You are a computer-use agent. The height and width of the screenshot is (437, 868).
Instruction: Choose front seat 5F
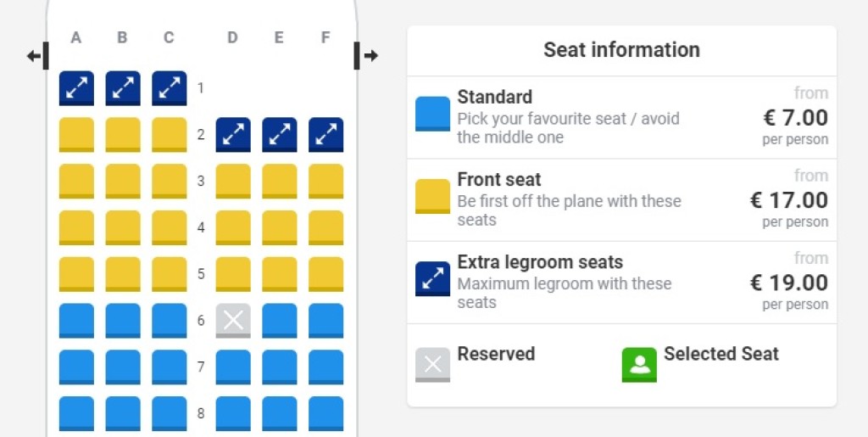click(326, 274)
